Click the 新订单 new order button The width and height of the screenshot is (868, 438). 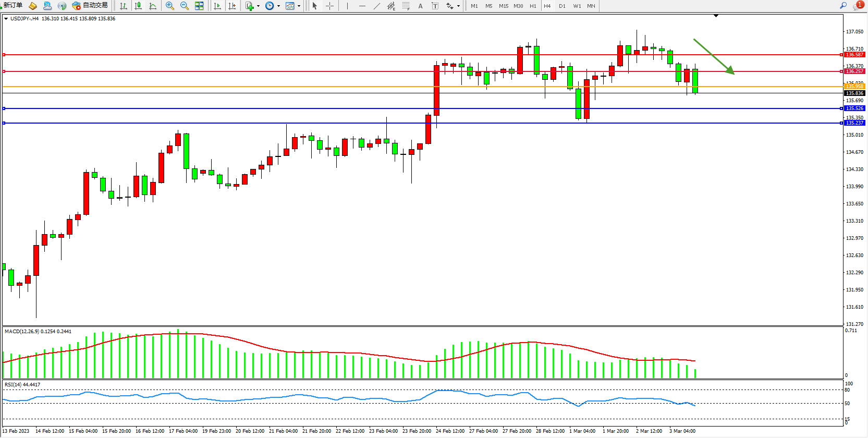[13, 6]
